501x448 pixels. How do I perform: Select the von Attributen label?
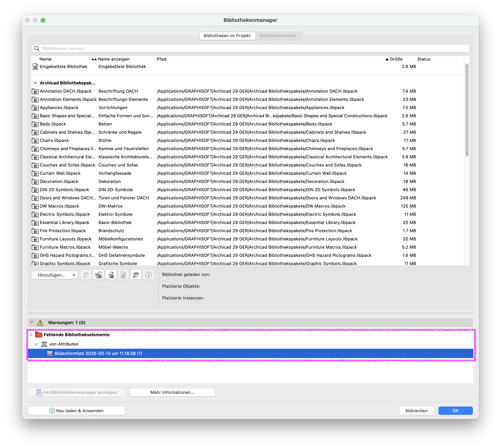tap(64, 344)
